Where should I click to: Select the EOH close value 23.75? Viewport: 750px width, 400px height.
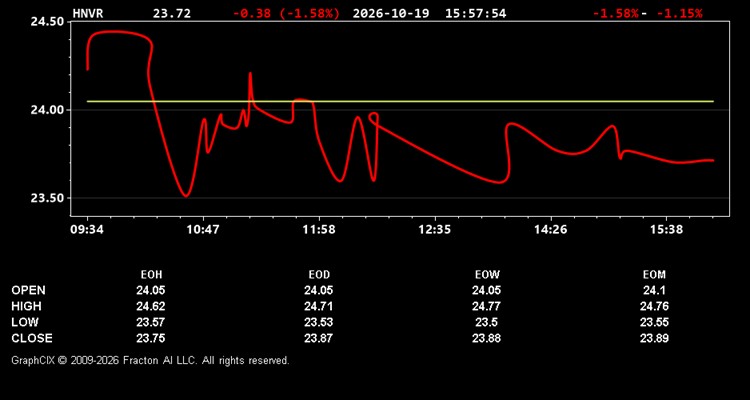tap(151, 338)
